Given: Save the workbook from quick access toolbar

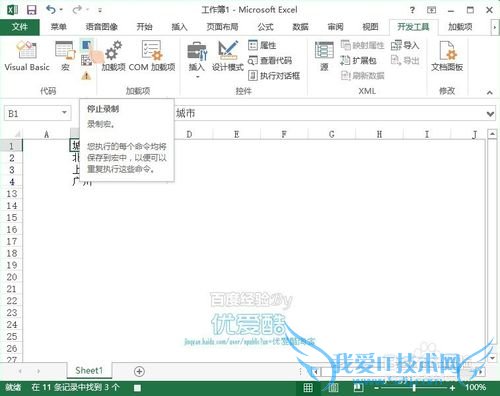Looking at the screenshot, I should 31,10.
